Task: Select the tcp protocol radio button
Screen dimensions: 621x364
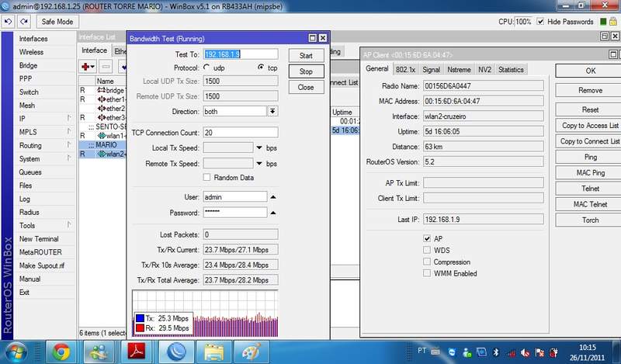Action: [x=261, y=68]
